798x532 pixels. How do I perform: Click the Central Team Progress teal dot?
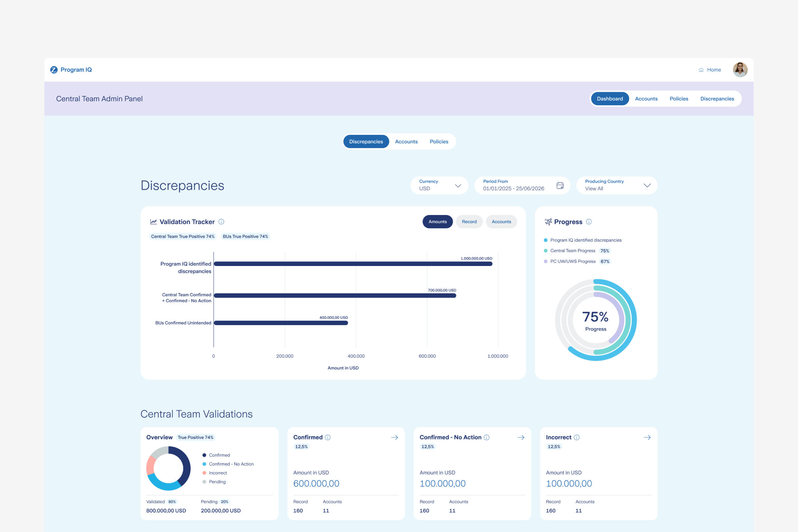[546, 251]
